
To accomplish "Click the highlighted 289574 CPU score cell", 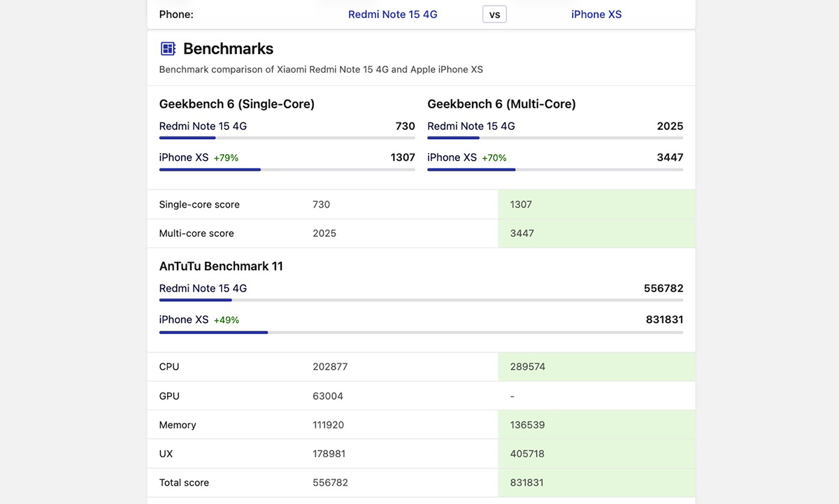I will pos(596,367).
